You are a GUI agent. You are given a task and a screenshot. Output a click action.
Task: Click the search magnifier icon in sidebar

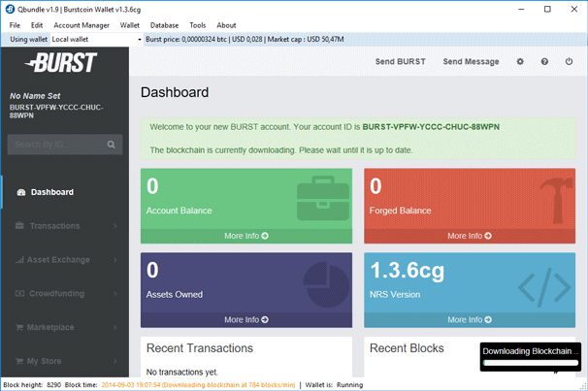[x=111, y=145]
